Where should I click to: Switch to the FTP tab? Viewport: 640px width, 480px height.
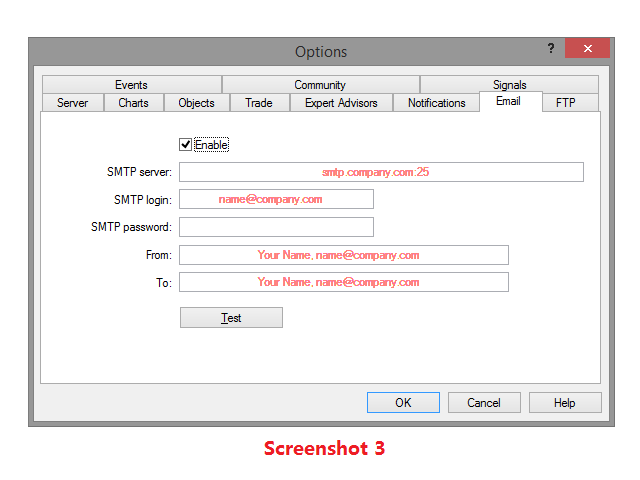click(x=566, y=103)
